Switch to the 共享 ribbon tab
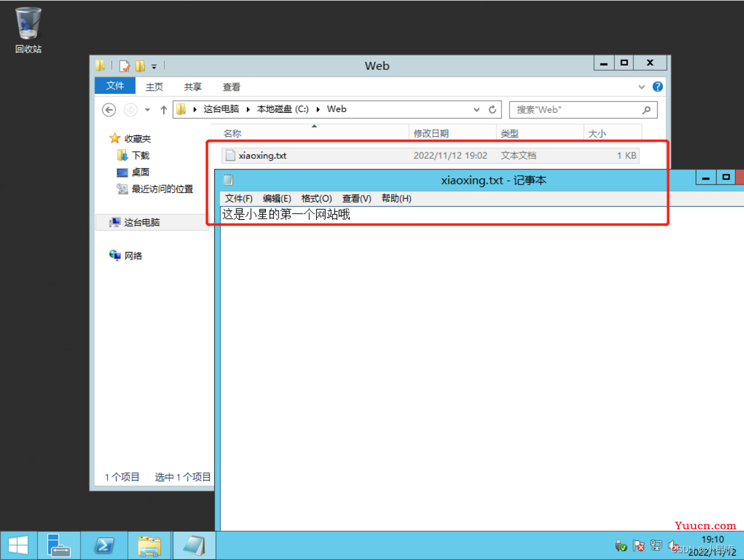744x560 pixels. 193,87
